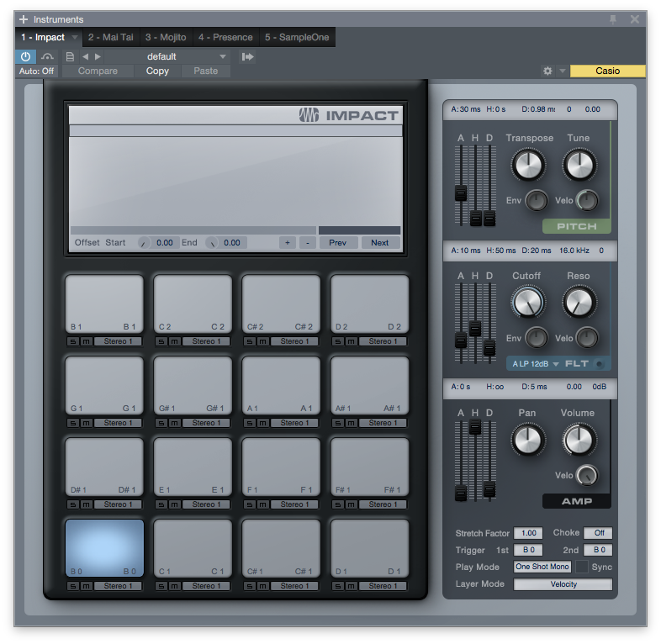Screen dimensions: 661x644
Task: Open the Layer Mode Velocity dropdown
Action: [x=563, y=584]
